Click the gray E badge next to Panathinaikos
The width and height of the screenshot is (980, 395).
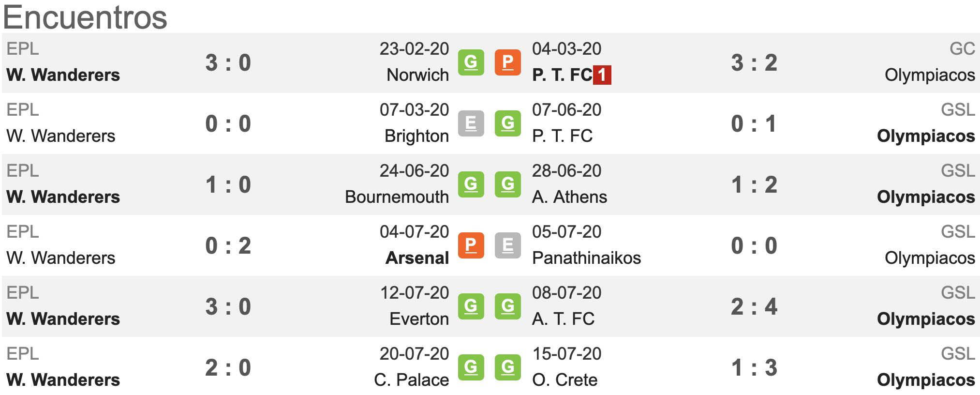(x=507, y=245)
